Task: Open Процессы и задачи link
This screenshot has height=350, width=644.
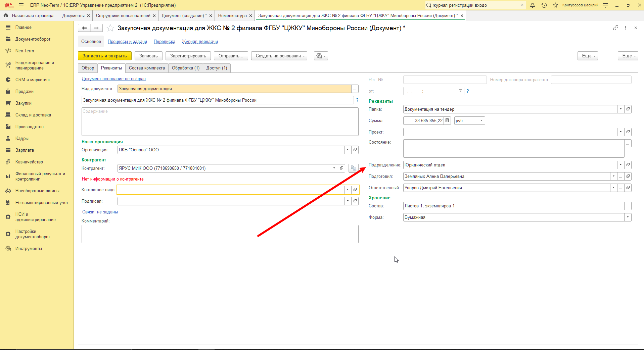Action: (x=127, y=42)
